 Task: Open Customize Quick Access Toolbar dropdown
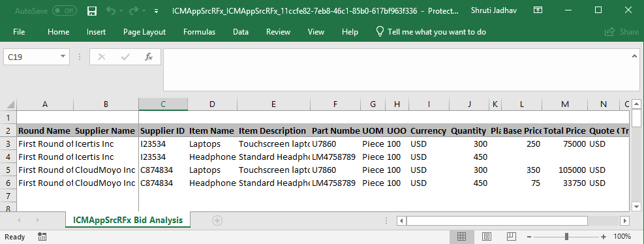click(157, 12)
